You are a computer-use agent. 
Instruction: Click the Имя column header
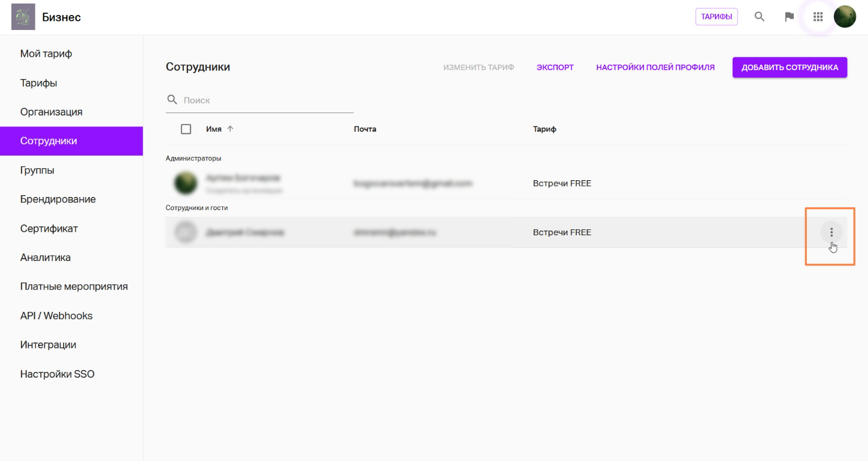tap(214, 129)
